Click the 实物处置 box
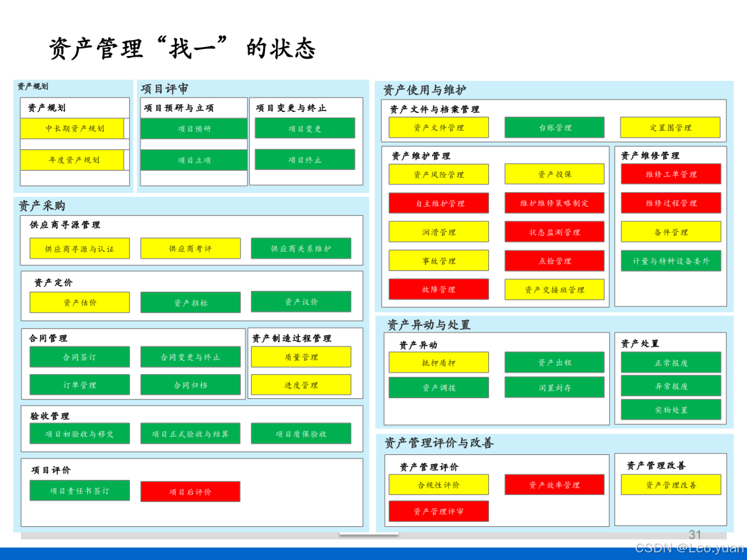Image resolution: width=747 pixels, height=560 pixels. click(671, 409)
